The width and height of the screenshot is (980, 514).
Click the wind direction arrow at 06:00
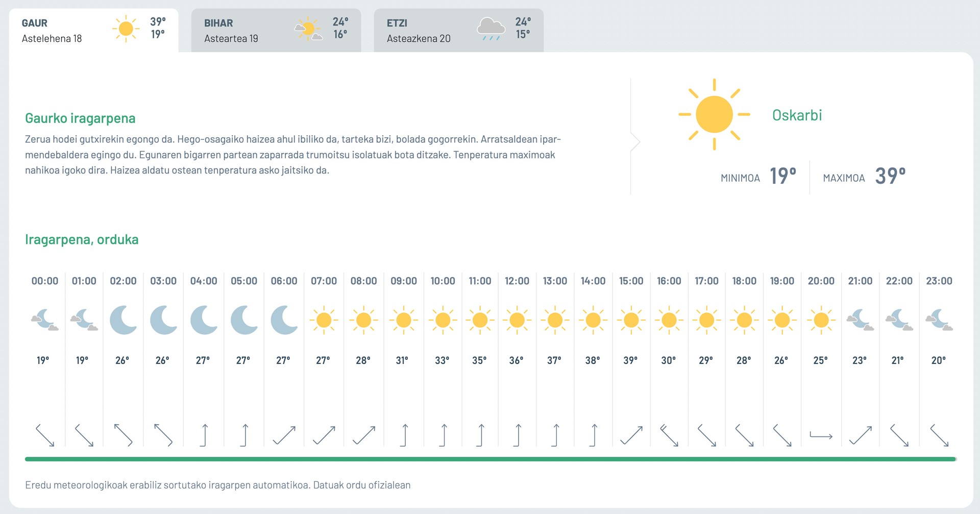click(284, 435)
